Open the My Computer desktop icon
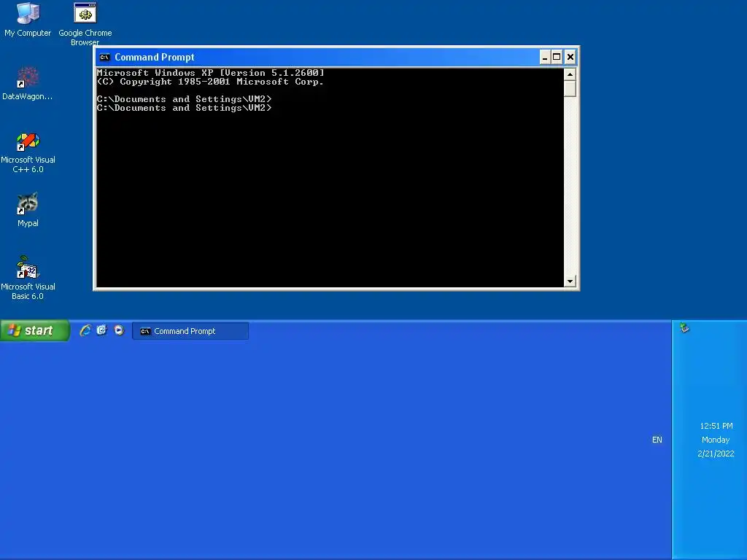Image resolution: width=747 pixels, height=560 pixels. (x=28, y=19)
